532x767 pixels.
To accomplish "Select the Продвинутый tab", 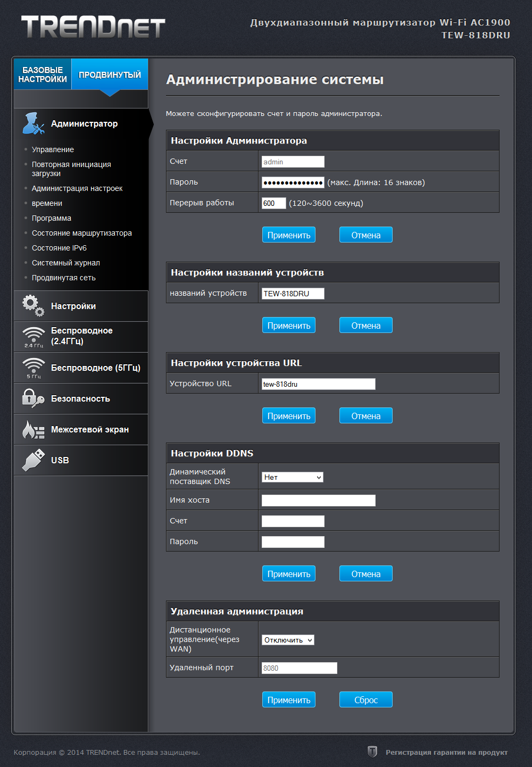I will pos(110,74).
